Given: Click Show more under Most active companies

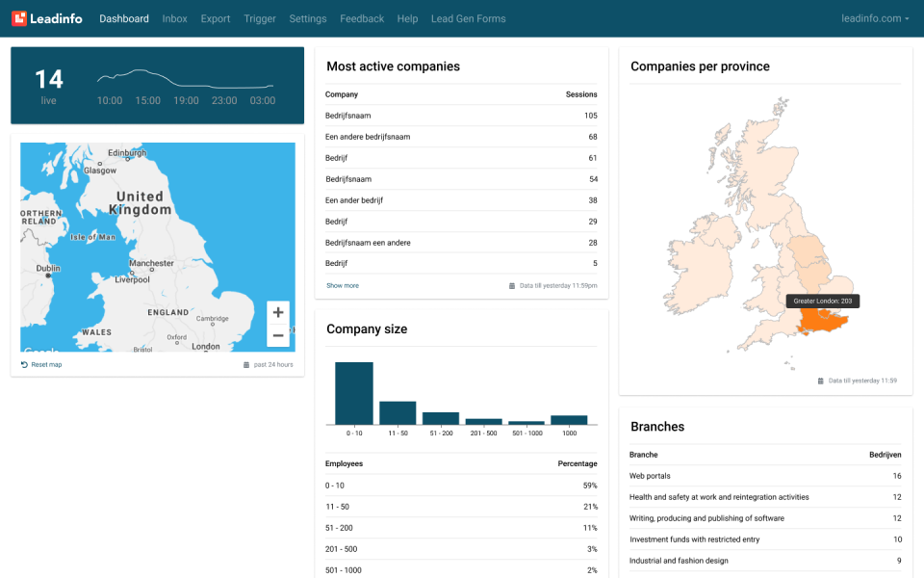Looking at the screenshot, I should [342, 286].
